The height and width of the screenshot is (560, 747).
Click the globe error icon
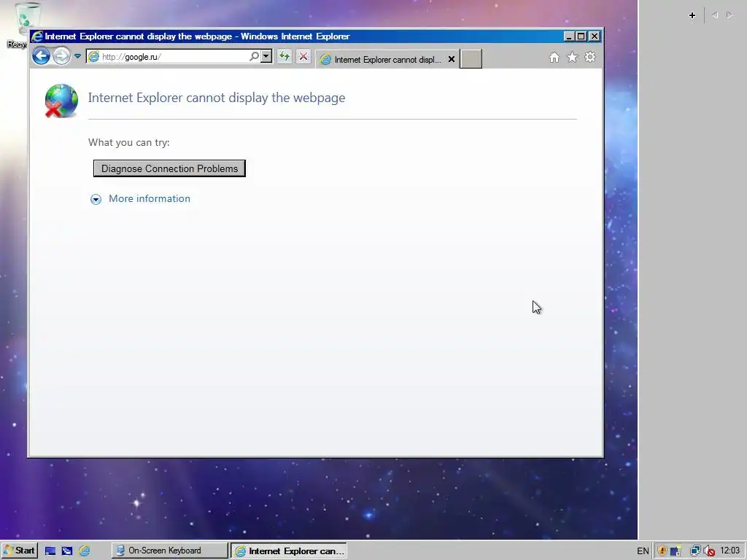pyautogui.click(x=61, y=101)
